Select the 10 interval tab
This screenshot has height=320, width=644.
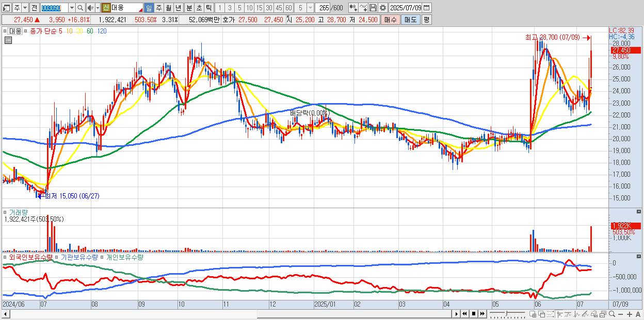pos(249,8)
